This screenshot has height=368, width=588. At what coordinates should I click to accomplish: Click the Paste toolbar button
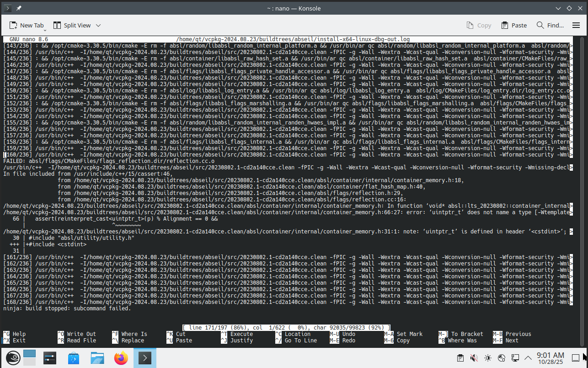[514, 25]
